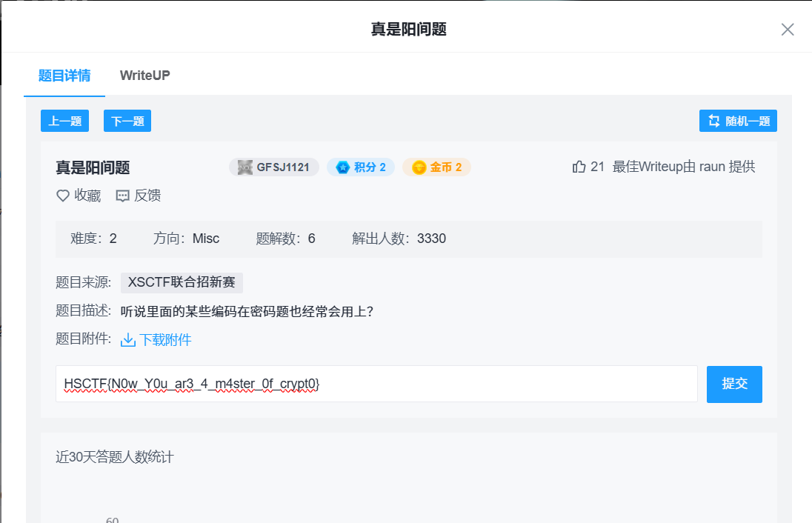Close the 真是阳间题 dialog
The image size is (812, 523).
787,30
